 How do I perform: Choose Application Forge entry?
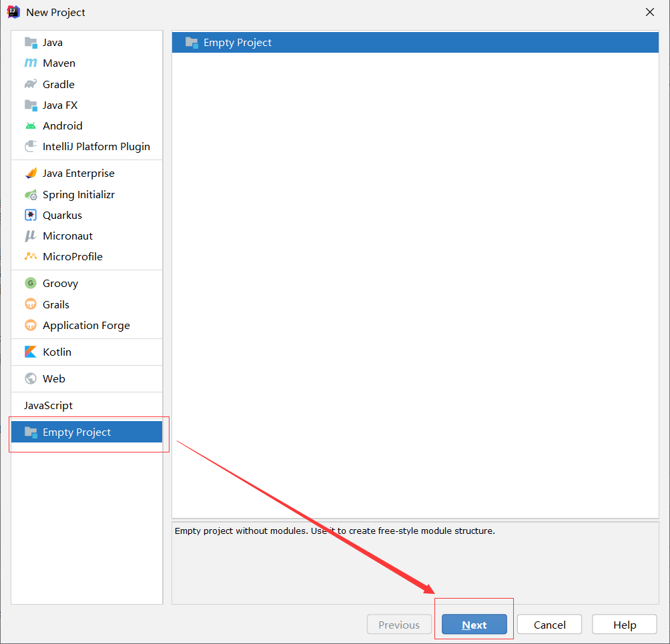tap(87, 325)
